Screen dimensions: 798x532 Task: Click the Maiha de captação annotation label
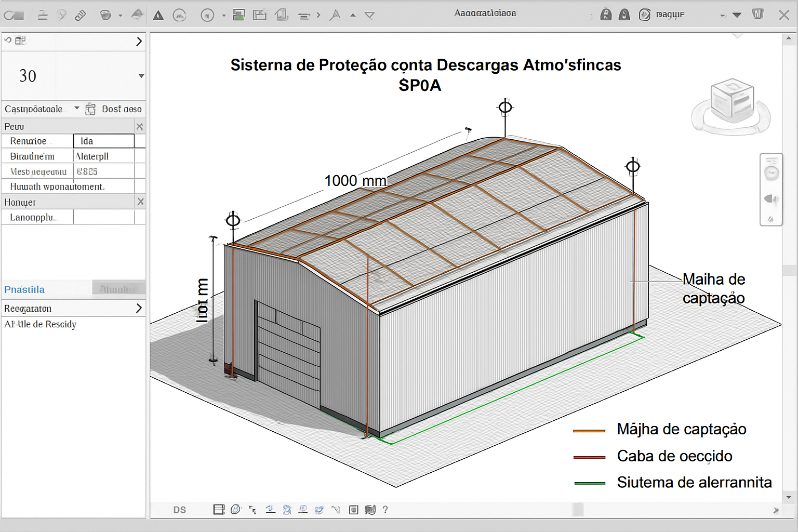[x=714, y=289]
